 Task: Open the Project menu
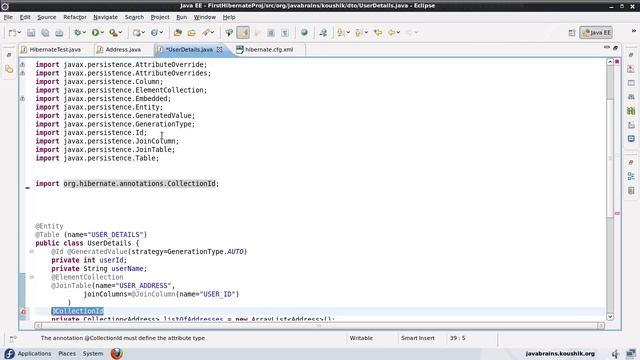160,17
